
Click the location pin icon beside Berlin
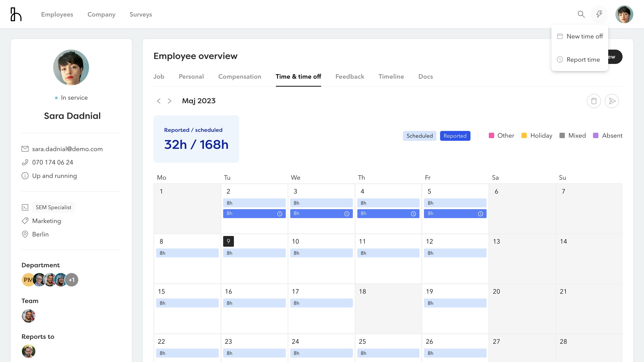25,234
